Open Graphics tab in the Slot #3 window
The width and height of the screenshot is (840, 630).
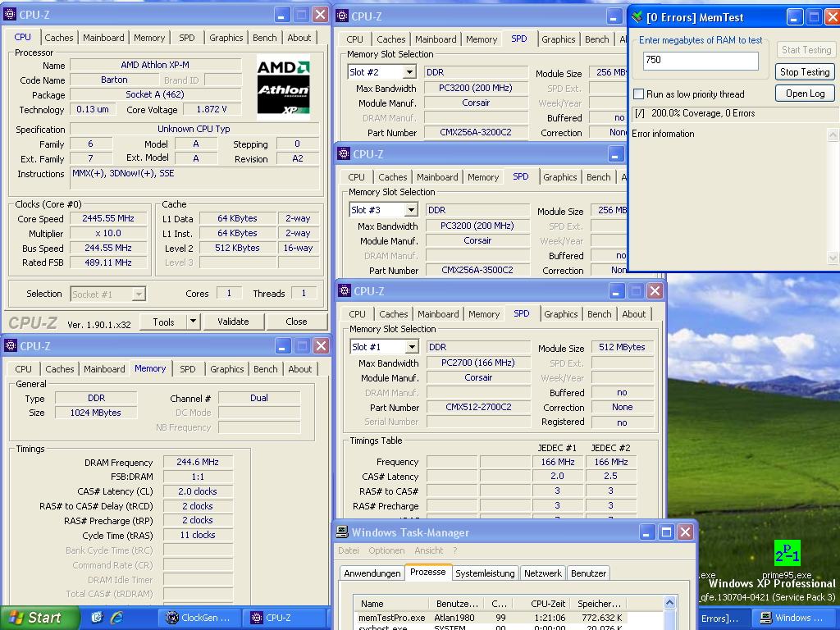point(559,177)
